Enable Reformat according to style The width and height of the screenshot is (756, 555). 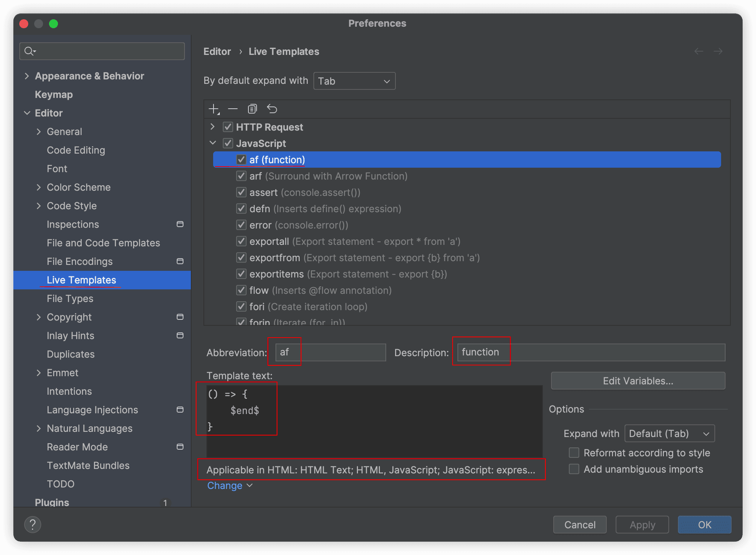click(x=574, y=453)
